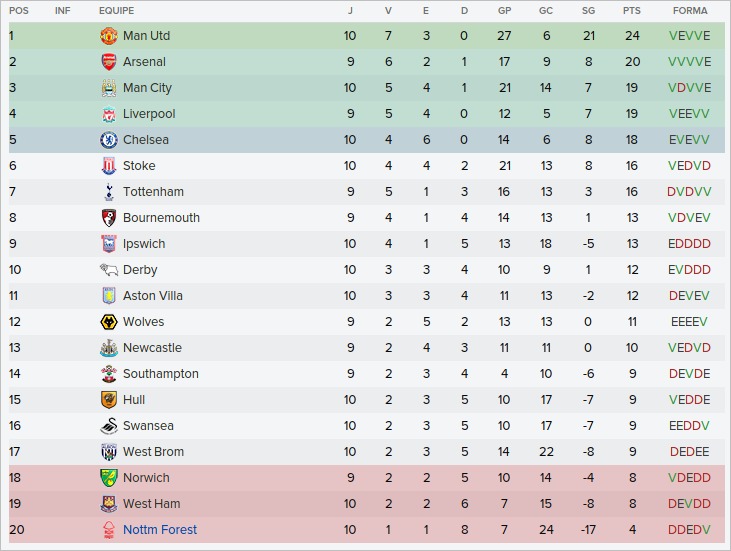Open the Liverpool team name

pos(149,114)
